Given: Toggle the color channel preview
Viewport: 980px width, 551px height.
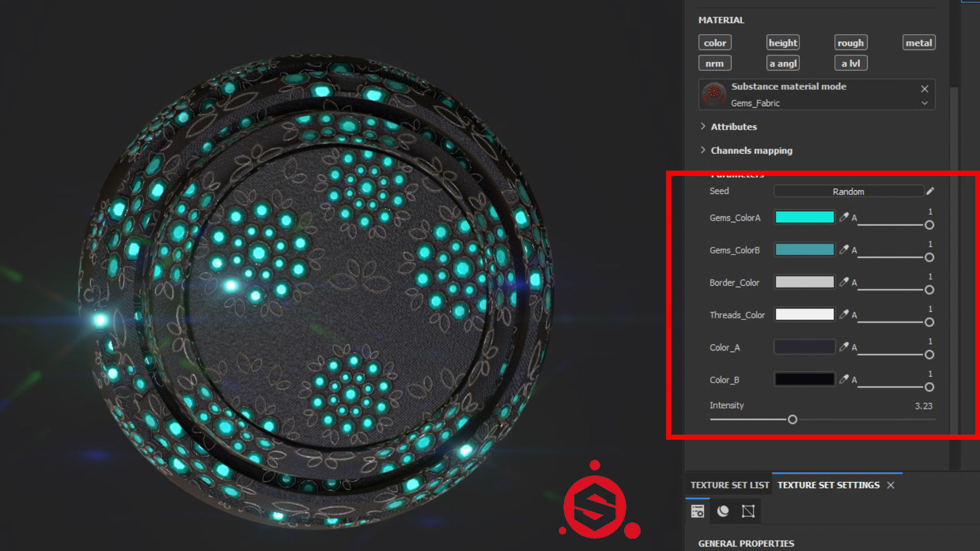Looking at the screenshot, I should tap(715, 42).
